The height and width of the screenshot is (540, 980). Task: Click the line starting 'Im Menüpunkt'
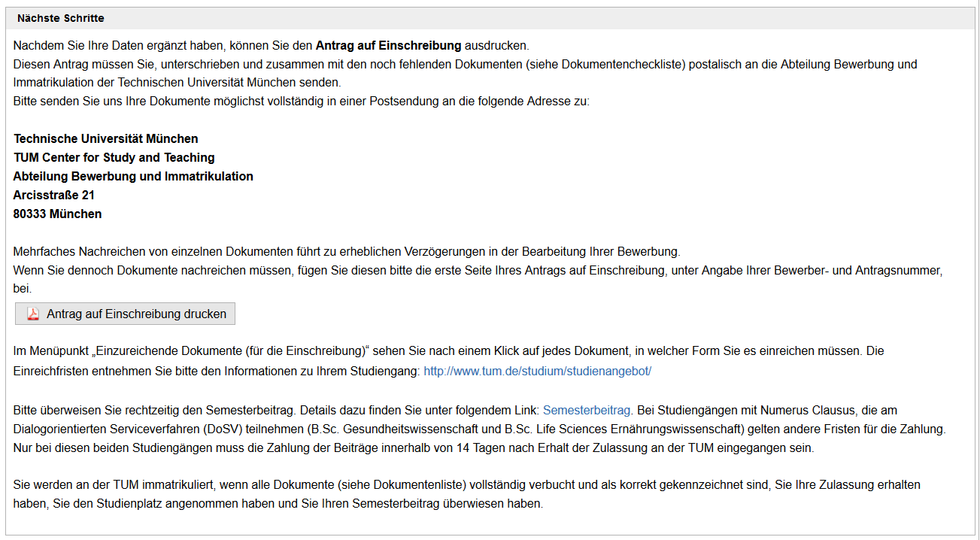coord(449,351)
